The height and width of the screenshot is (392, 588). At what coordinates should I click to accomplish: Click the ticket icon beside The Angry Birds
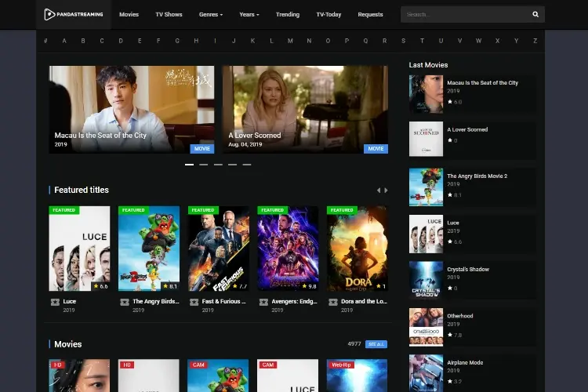click(125, 302)
